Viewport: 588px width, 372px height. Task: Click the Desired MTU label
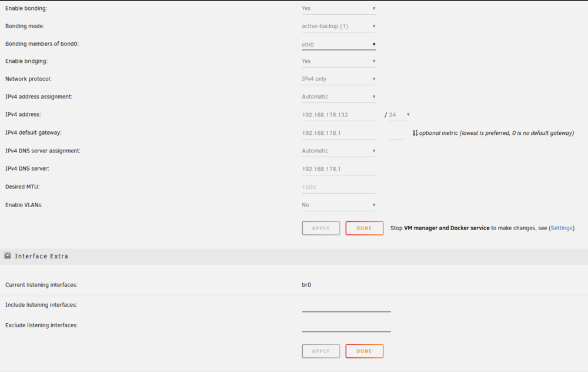pos(22,187)
